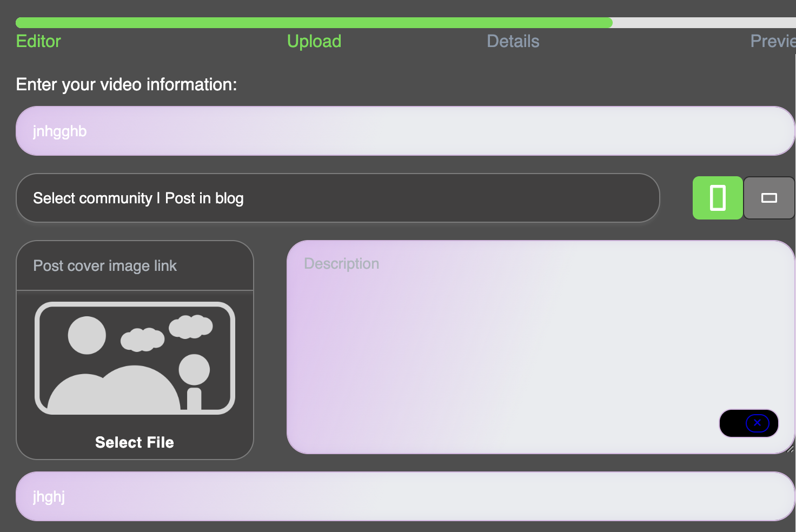
Task: Click the green filled portion of progress bar
Action: 314,23
